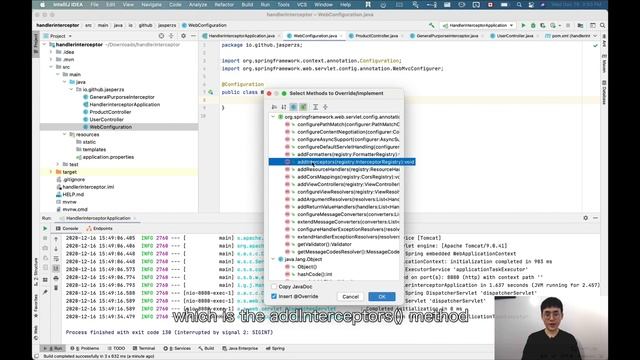Expand the target folder
This screenshot has width=640, height=360.
(52, 172)
